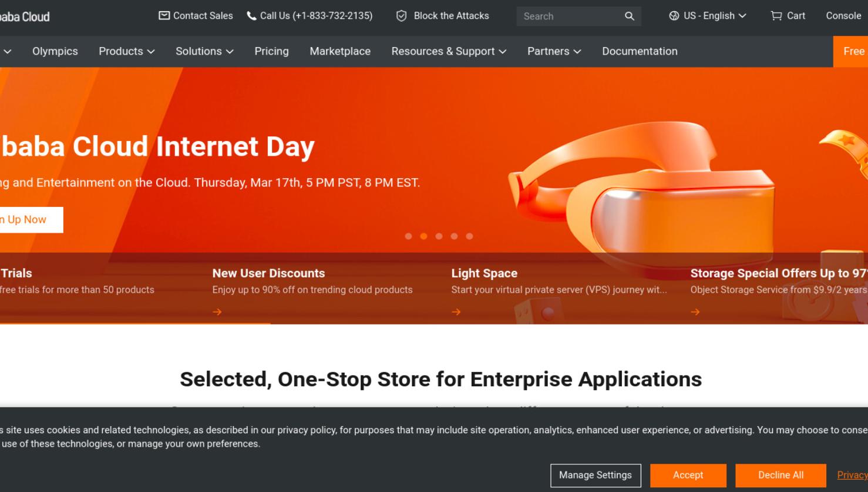Open Documentation

coord(640,51)
